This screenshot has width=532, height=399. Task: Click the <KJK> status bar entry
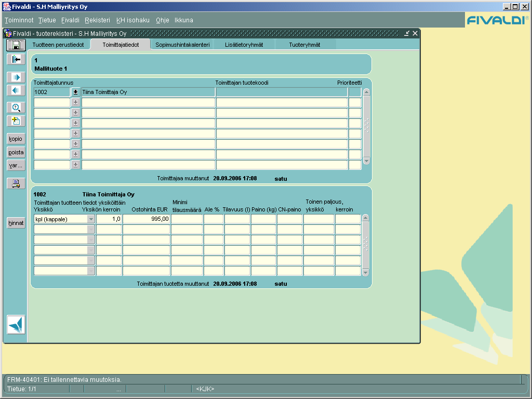205,389
